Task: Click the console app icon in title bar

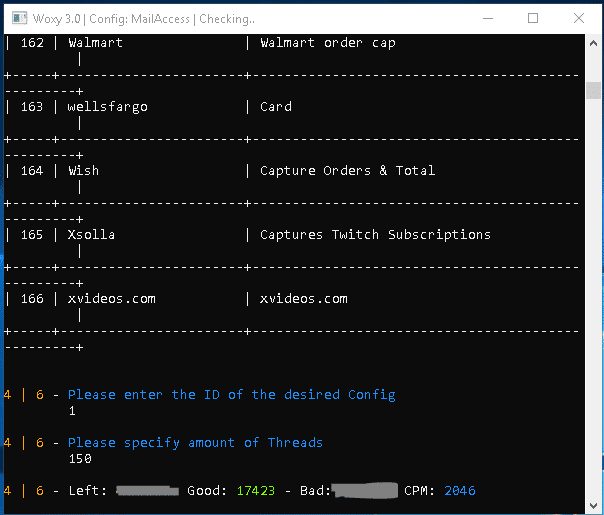Action: coord(15,18)
